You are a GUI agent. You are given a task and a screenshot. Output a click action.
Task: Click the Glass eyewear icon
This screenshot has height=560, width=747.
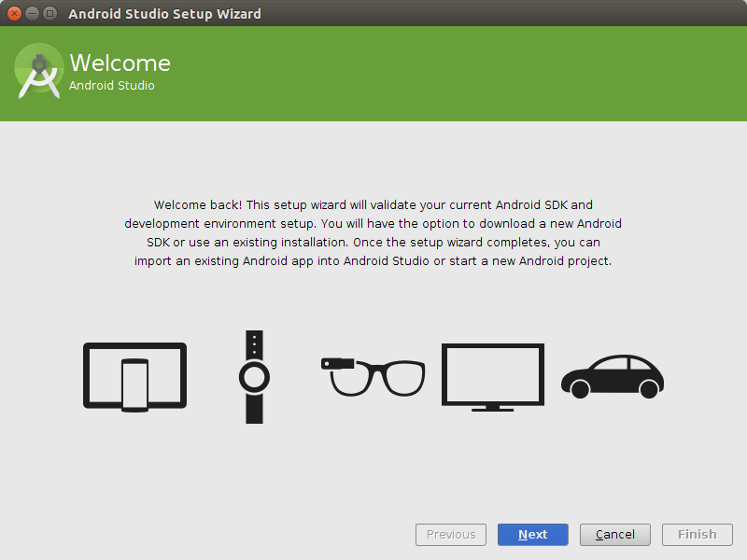[x=373, y=377]
